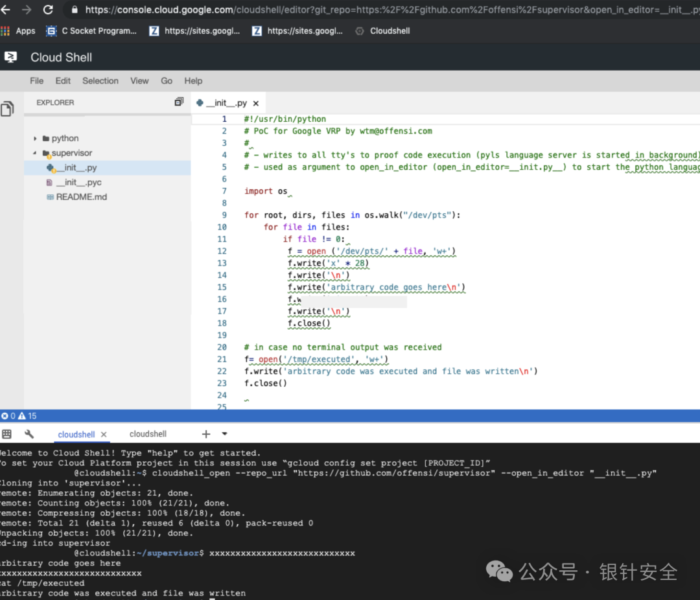Open the terminal keyboard icon
Image resolution: width=700 pixels, height=600 pixels.
[6, 434]
